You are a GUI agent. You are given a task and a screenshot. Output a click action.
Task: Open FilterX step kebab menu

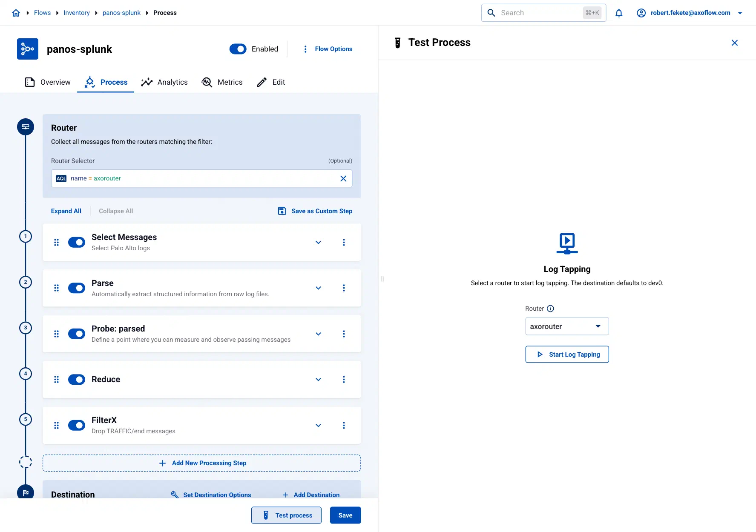pyautogui.click(x=344, y=426)
